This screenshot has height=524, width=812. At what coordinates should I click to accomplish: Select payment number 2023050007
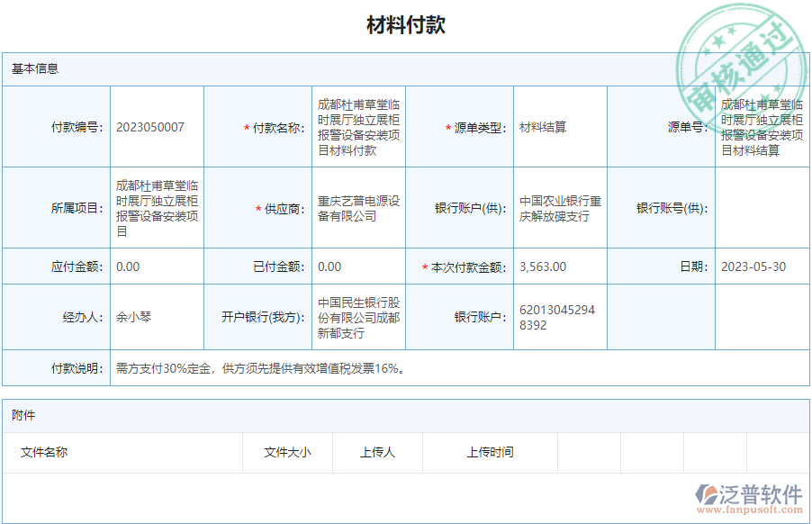pos(149,126)
